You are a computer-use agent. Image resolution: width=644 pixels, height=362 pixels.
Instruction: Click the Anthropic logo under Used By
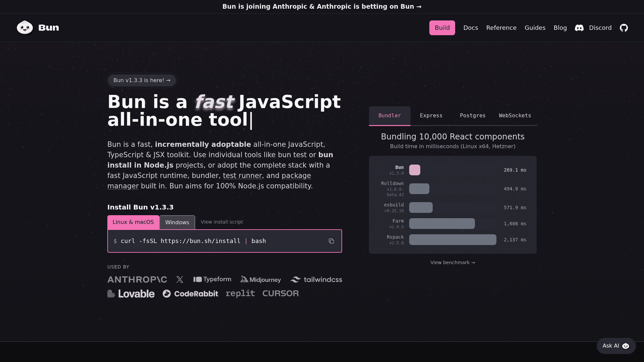[x=137, y=280]
